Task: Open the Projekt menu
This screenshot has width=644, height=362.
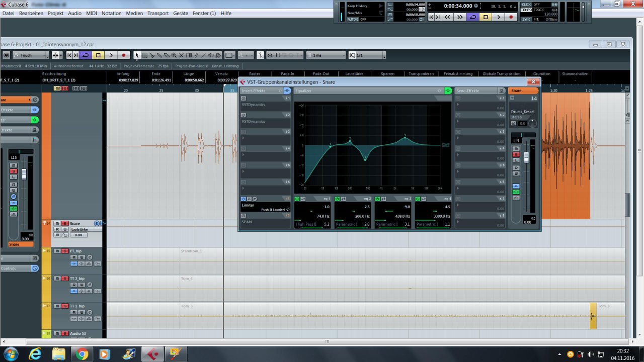Action: pos(55,13)
